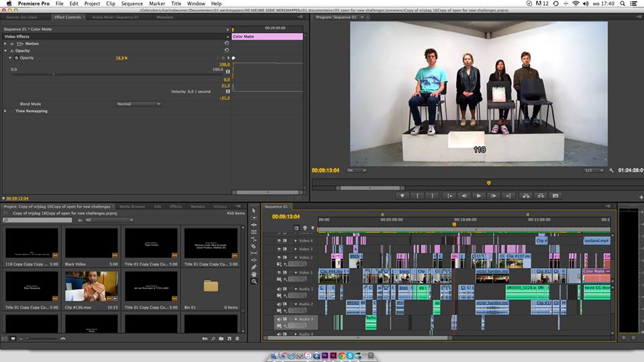Viewport: 644px width, 362px height.
Task: Select the Rate Stretch tool
Action: (x=254, y=239)
